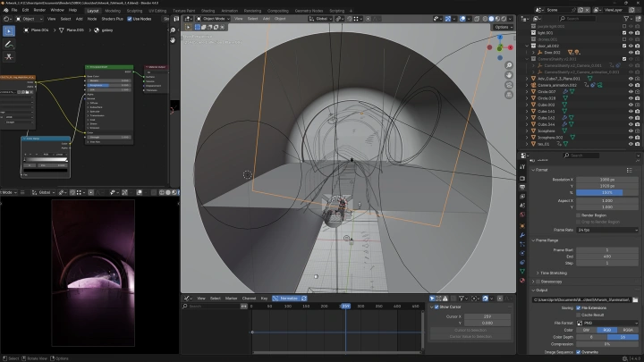Select the Annotate tool in node editor toolbar
Viewport: 644px width, 362px height.
pos(9,43)
